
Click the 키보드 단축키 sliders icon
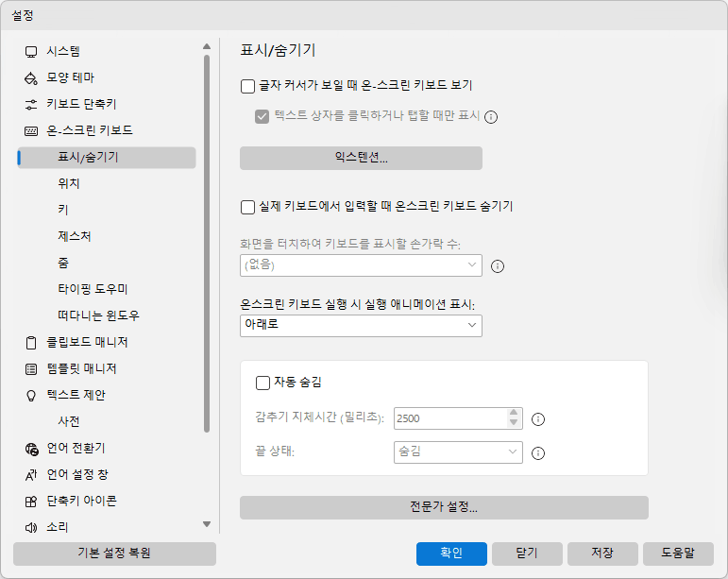31,105
